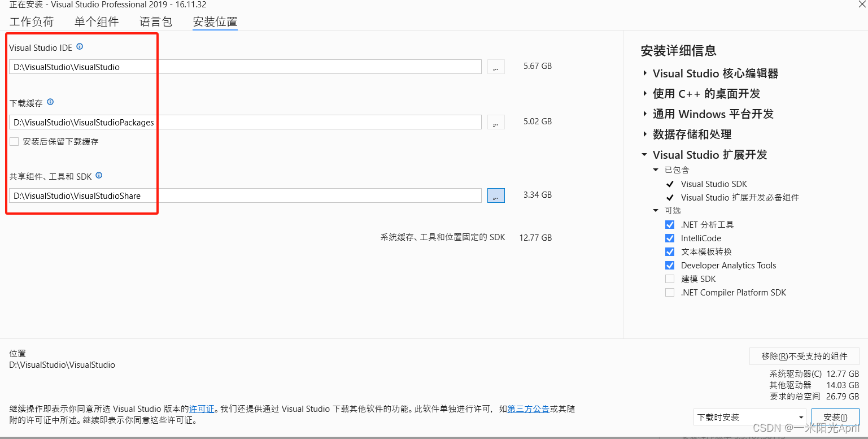868x439 pixels.
Task: Switch to 单个组件 tab
Action: click(x=97, y=22)
